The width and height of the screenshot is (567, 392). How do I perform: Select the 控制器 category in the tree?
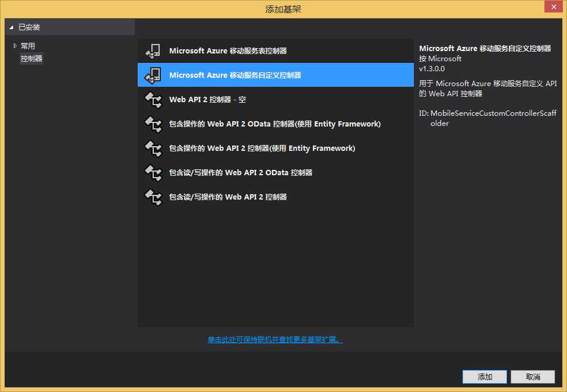coord(31,58)
